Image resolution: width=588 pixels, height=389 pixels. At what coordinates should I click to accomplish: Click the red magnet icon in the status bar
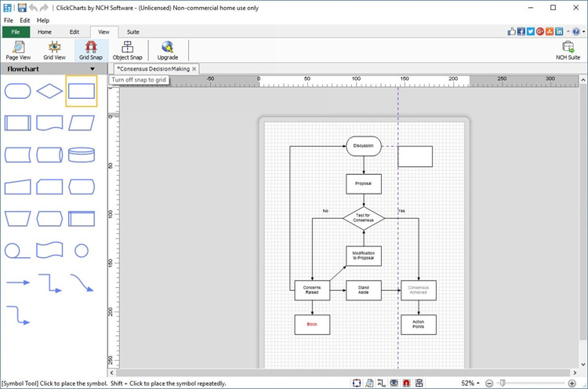click(406, 383)
